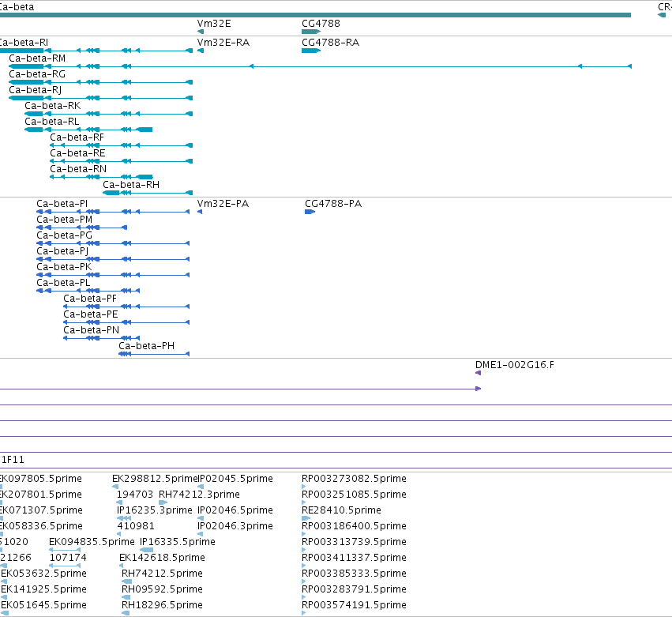
Task: Pick EST label "IP02046.5prime"
Action: click(235, 510)
